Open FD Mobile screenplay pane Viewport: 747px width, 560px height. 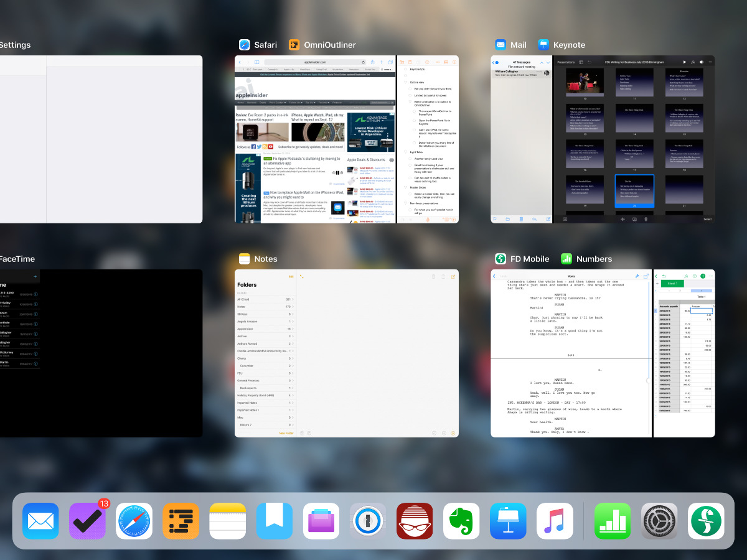[x=571, y=353]
